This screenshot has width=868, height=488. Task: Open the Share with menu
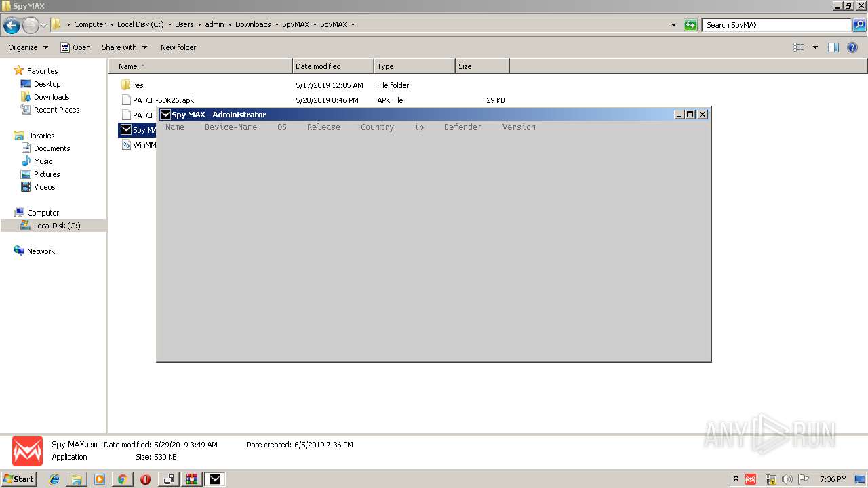(x=124, y=47)
